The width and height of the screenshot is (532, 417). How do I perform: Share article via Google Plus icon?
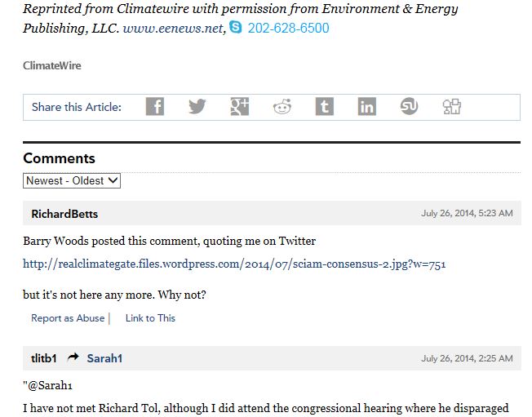point(240,106)
